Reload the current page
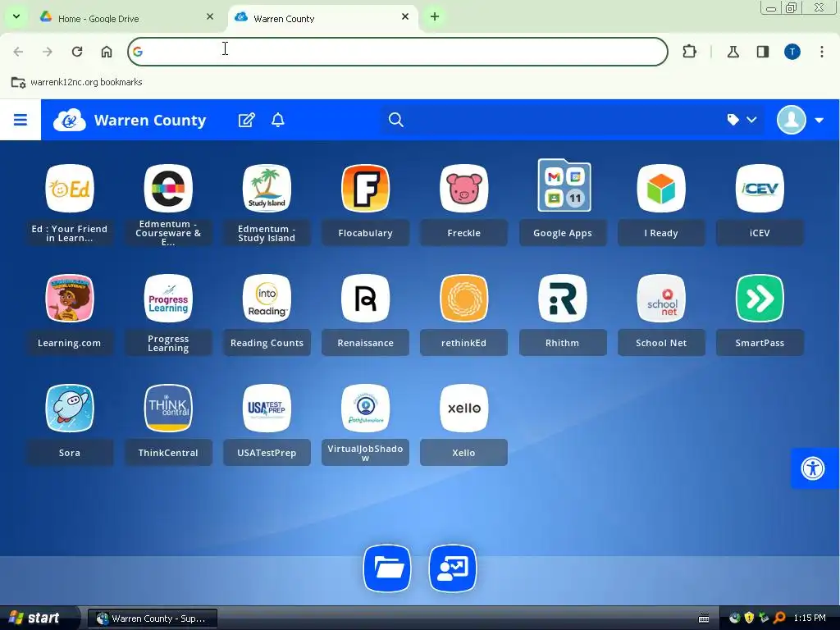The height and width of the screenshot is (630, 840). (77, 52)
